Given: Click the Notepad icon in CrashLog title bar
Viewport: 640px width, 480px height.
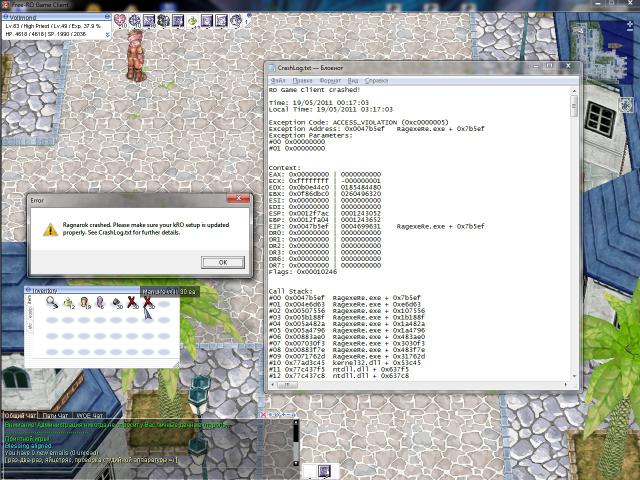Looking at the screenshot, I should tap(272, 68).
